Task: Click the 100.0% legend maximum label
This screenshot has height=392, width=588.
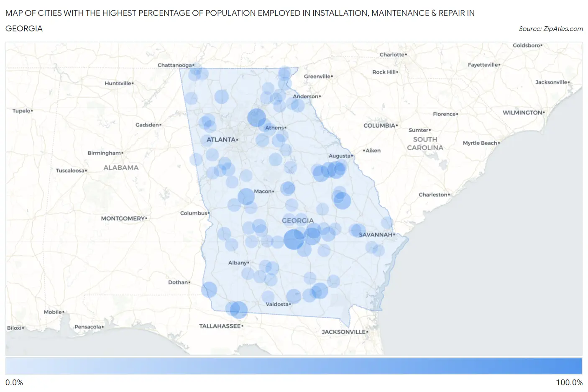Action: point(569,383)
